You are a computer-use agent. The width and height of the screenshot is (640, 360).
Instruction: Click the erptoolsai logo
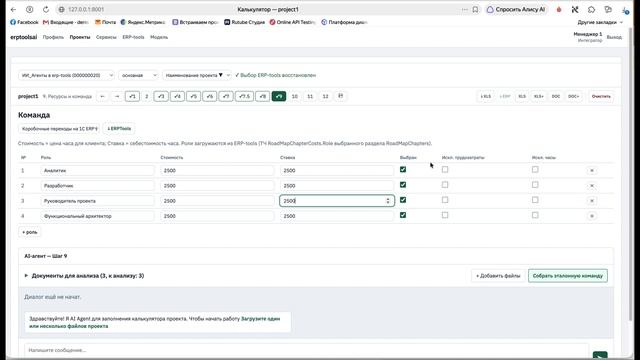tap(23, 37)
